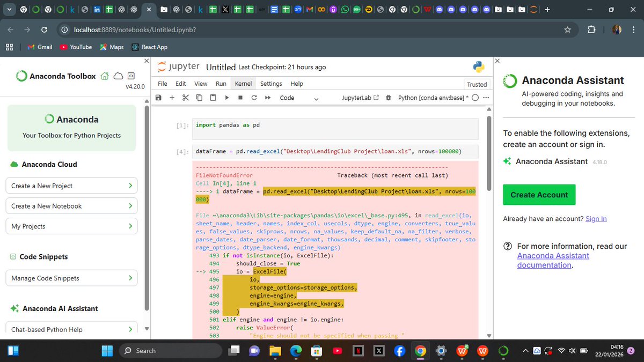
Task: Click the pd.read_excel code cell
Action: coord(335,151)
